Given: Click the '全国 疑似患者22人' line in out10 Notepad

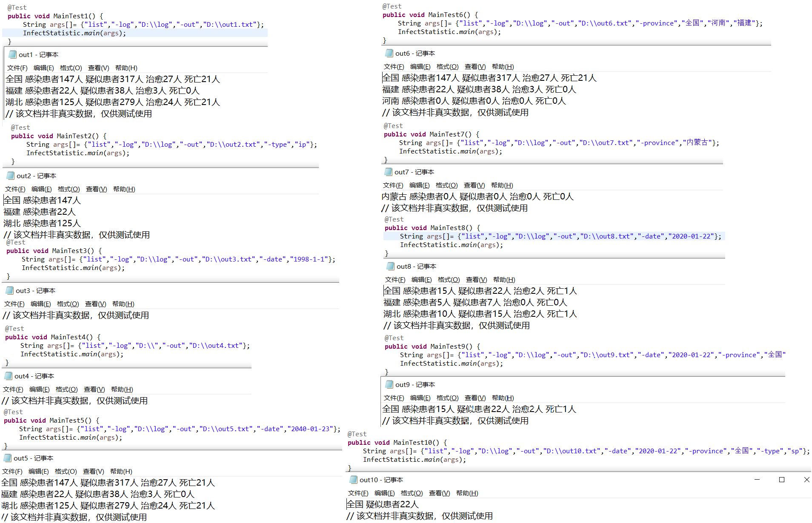Looking at the screenshot, I should (383, 505).
